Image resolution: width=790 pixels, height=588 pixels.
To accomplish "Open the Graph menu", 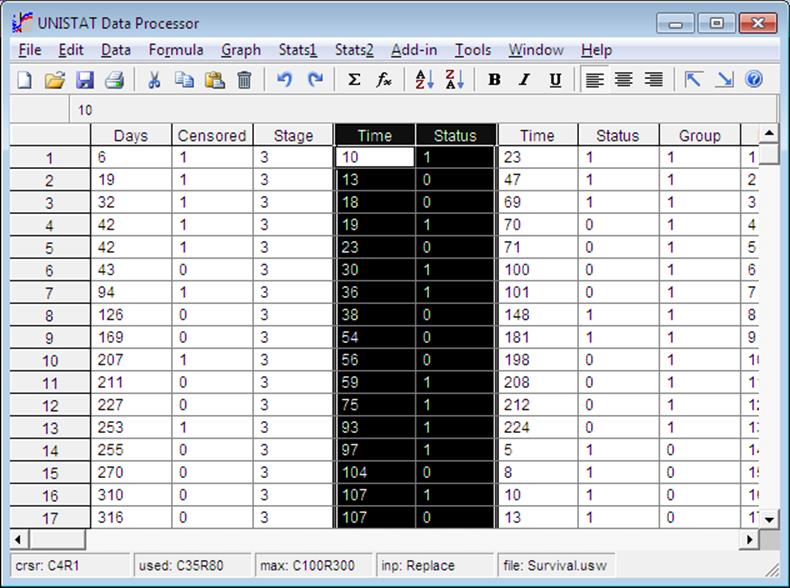I will (241, 50).
